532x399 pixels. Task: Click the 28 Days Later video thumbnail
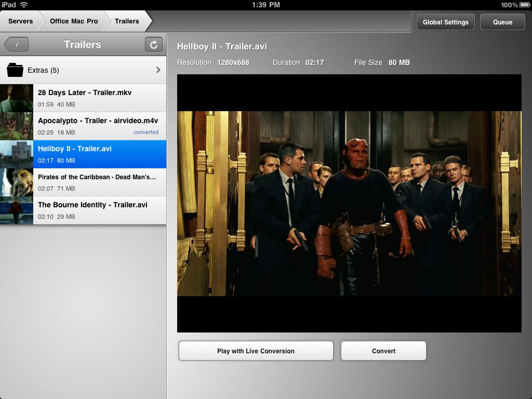(x=17, y=98)
